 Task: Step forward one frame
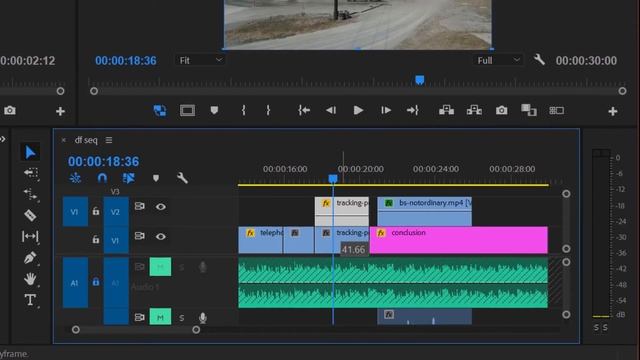coord(386,110)
